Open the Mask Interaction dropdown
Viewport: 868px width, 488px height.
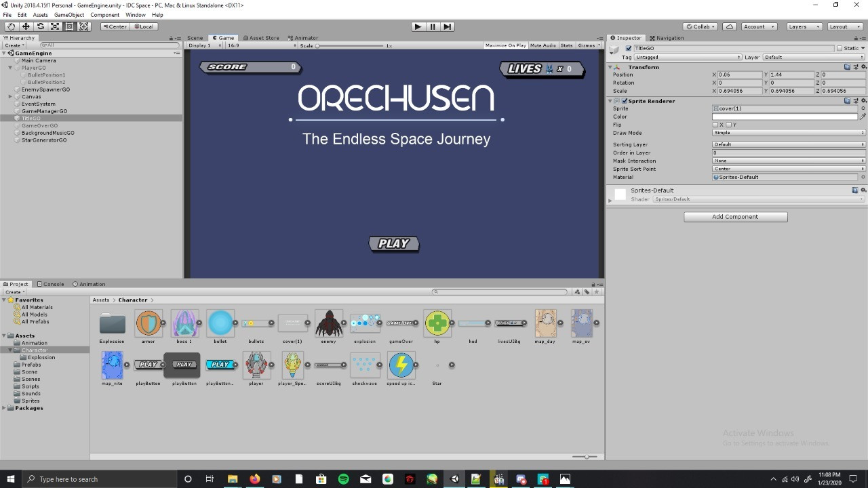(789, 161)
